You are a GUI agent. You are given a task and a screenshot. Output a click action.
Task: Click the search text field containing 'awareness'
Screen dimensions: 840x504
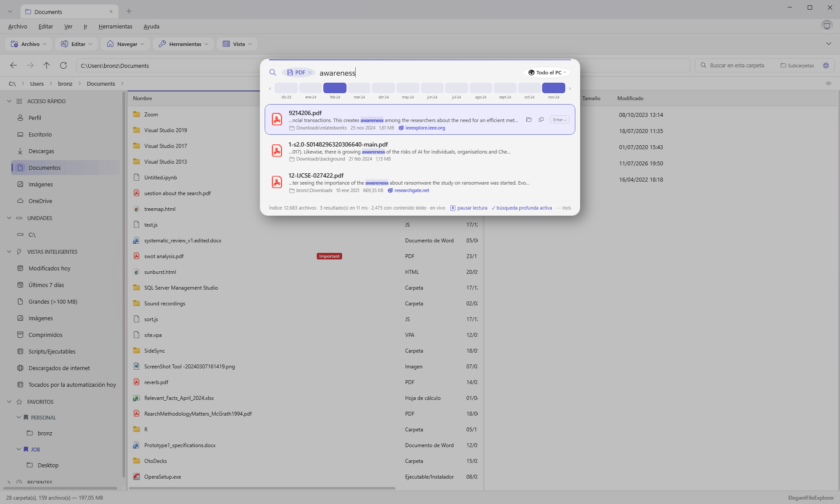418,73
